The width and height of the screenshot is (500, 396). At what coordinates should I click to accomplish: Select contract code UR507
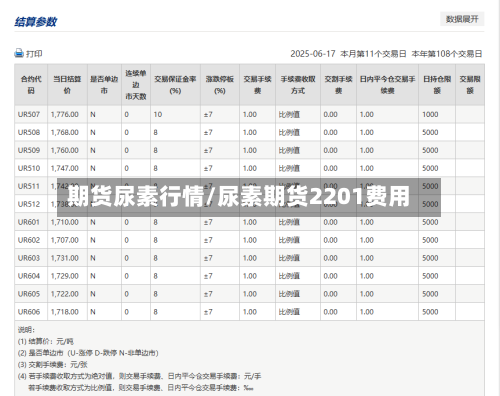tap(29, 114)
